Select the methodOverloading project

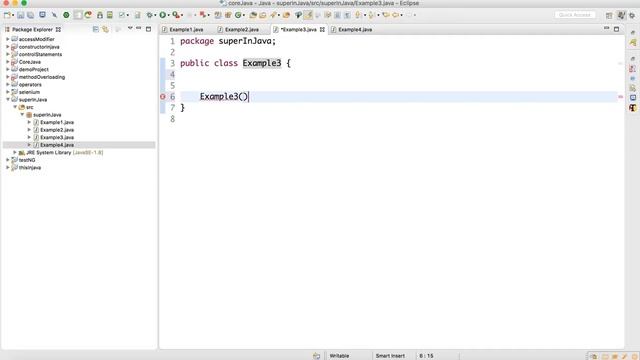point(42,77)
